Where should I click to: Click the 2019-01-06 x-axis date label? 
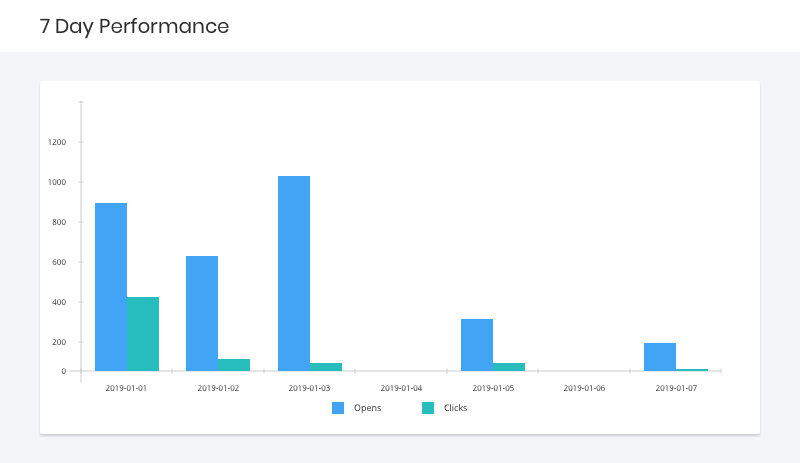pos(584,388)
